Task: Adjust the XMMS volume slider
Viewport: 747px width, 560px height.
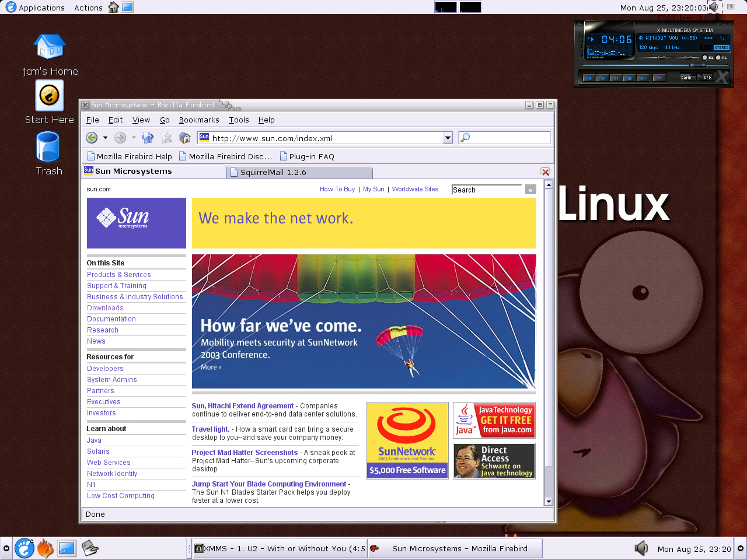Action: tap(661, 57)
